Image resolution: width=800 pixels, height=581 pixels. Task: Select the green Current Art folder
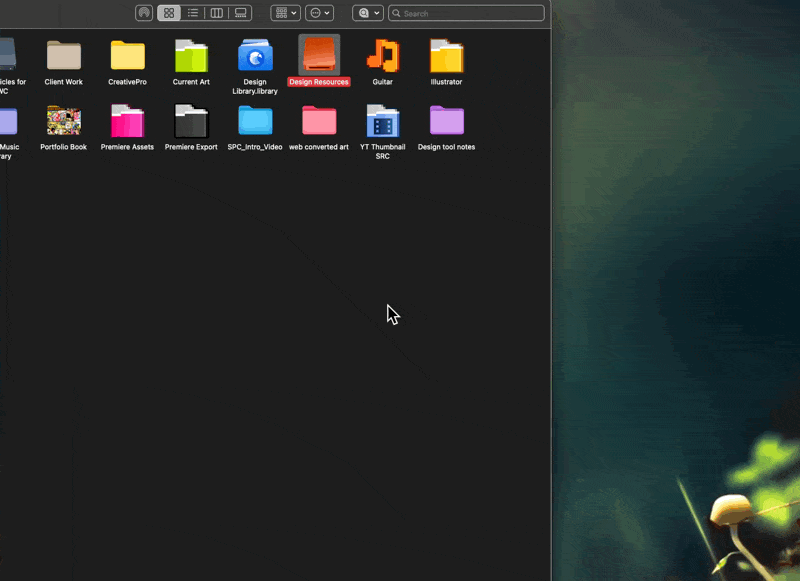coord(191,56)
